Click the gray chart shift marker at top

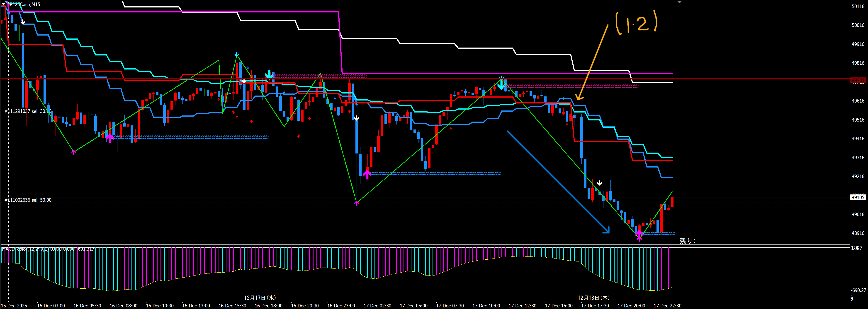coord(679,2)
